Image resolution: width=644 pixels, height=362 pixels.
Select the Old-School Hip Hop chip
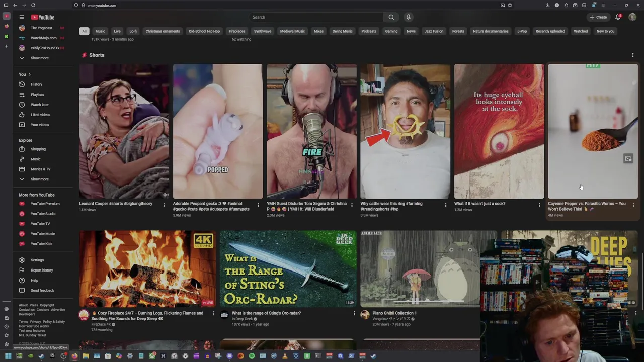coord(204,31)
